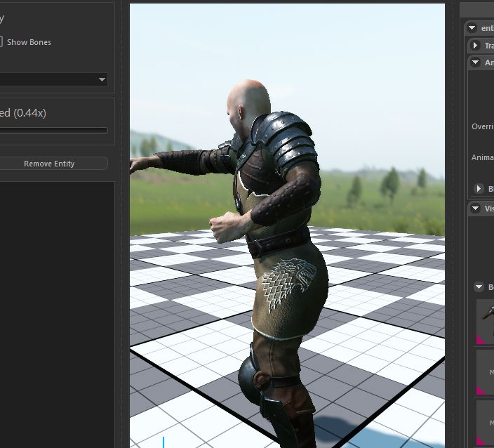Viewport: 494px width, 448px height.
Task: Click the 'Anima' label in right panel
Action: point(483,157)
